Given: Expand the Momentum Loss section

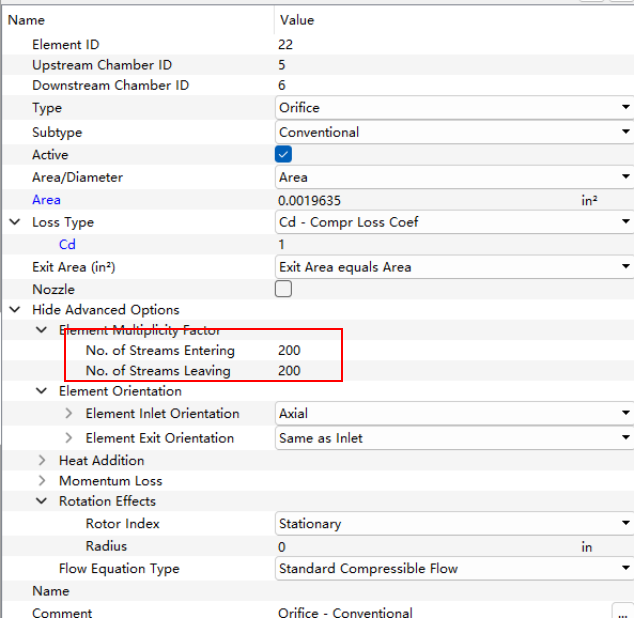Looking at the screenshot, I should [x=42, y=480].
